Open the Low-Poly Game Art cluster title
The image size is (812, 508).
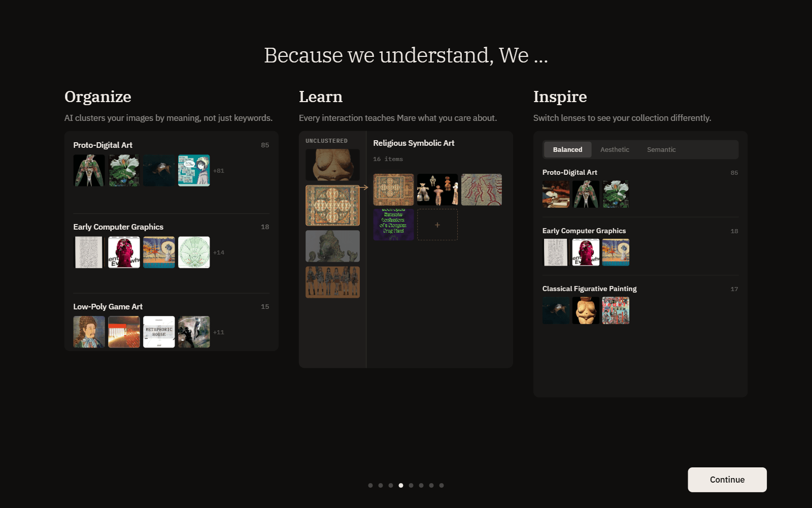[x=108, y=306]
